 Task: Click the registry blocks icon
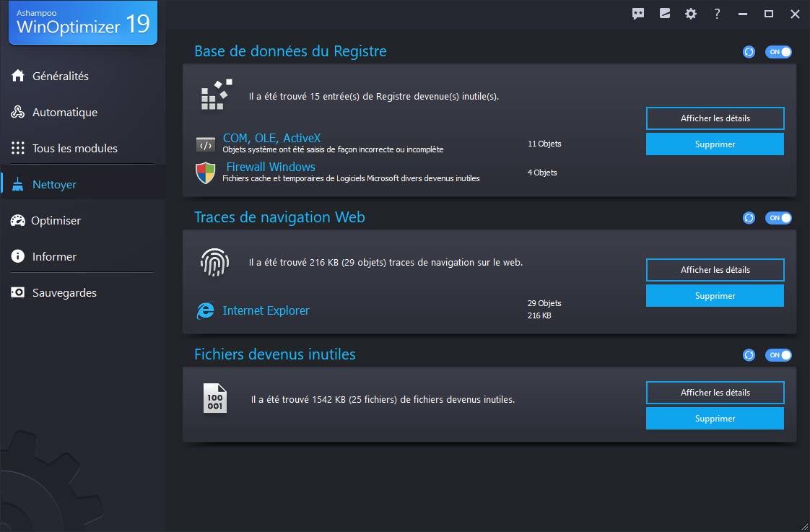click(217, 95)
